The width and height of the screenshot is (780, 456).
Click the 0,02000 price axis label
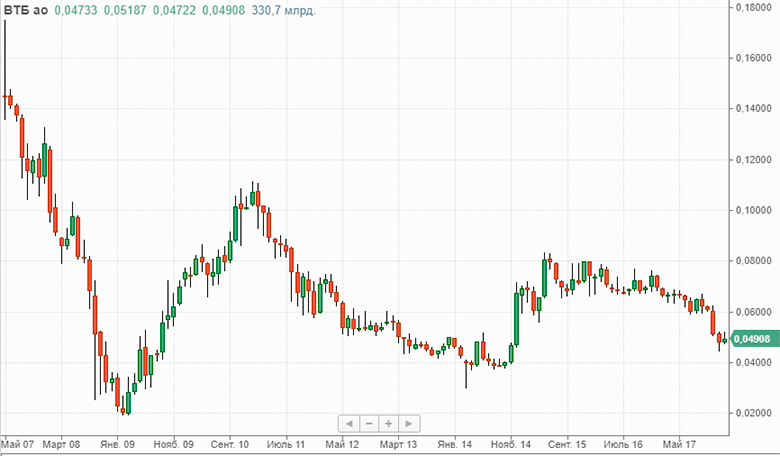tap(754, 413)
